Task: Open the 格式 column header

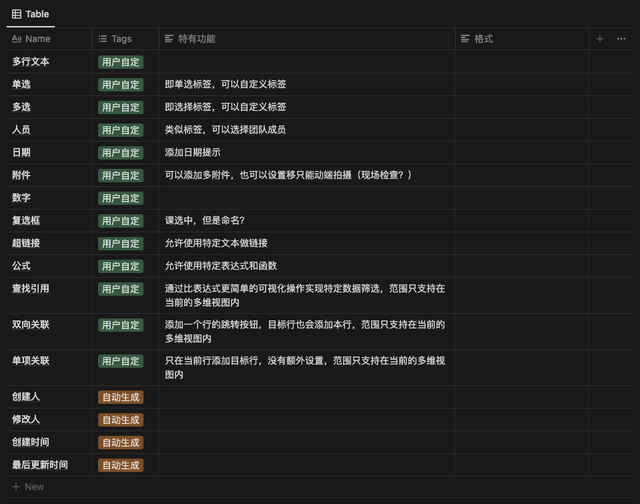Action: click(522, 39)
